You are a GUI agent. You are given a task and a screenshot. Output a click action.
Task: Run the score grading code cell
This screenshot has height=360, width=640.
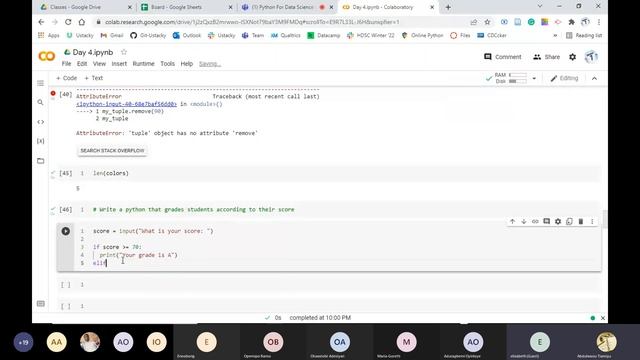click(x=65, y=231)
